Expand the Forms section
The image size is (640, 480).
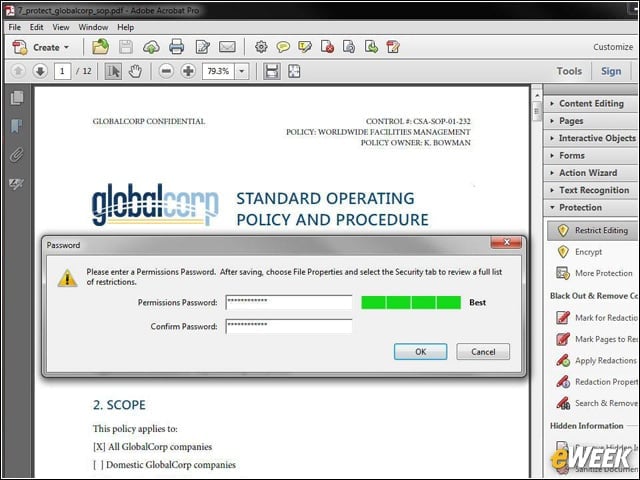(x=591, y=156)
